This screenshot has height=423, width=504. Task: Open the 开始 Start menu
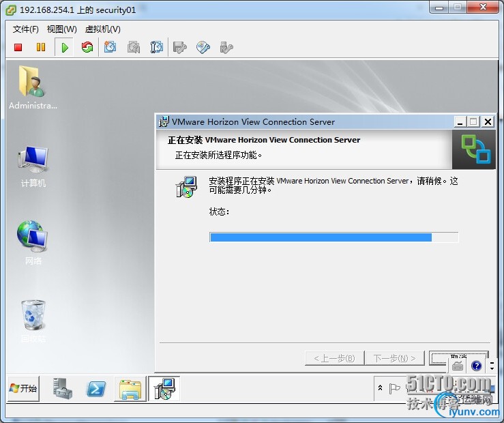click(23, 389)
